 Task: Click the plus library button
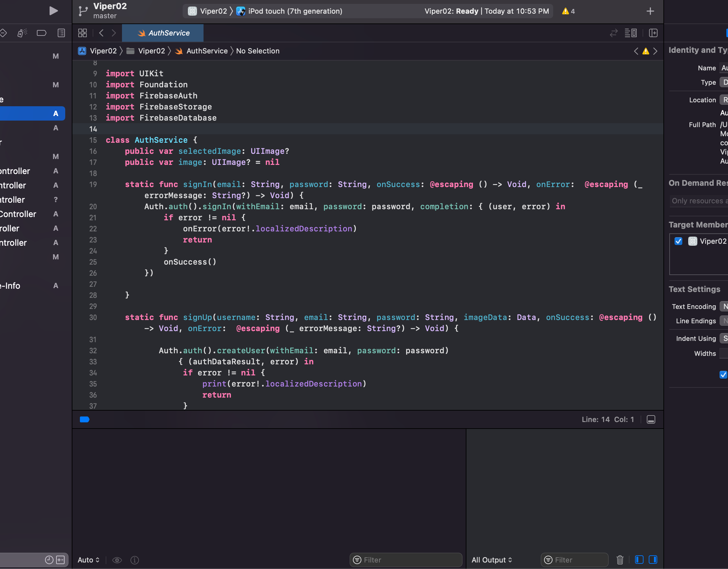click(x=650, y=11)
